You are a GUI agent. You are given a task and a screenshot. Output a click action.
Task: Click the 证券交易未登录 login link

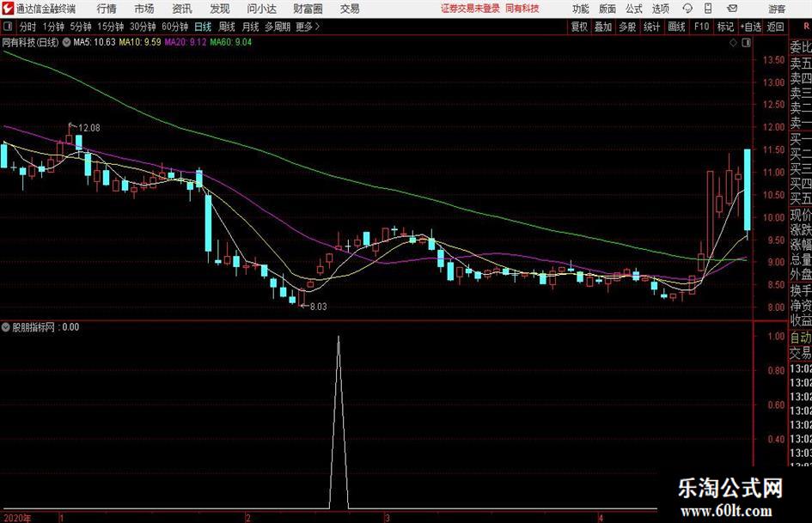coord(470,9)
